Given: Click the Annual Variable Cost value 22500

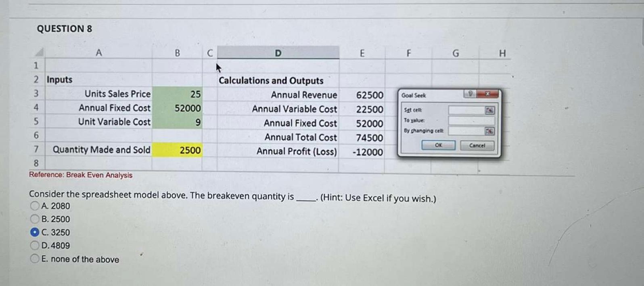Looking at the screenshot, I should [370, 109].
